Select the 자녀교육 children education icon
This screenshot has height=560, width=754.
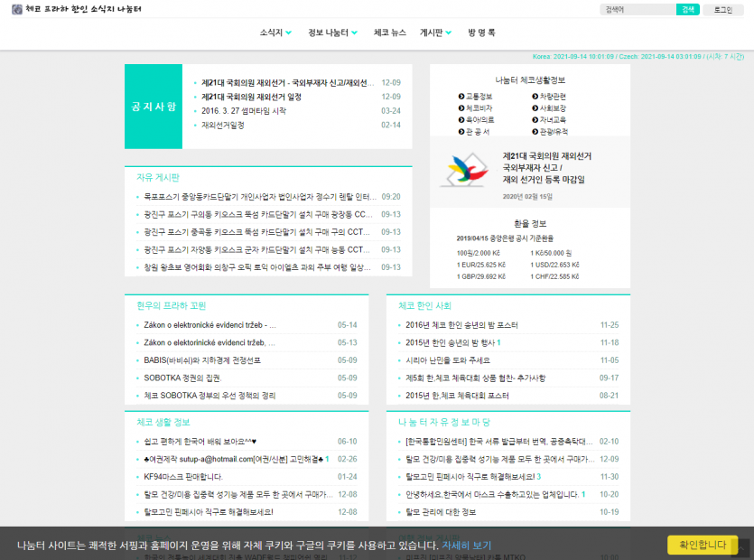552,120
